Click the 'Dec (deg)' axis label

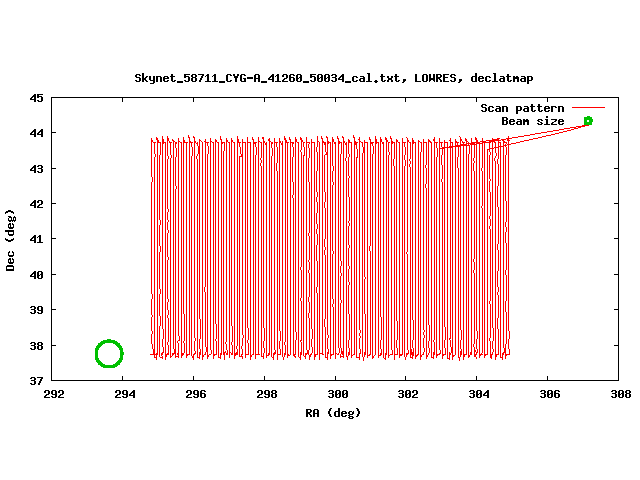10,240
